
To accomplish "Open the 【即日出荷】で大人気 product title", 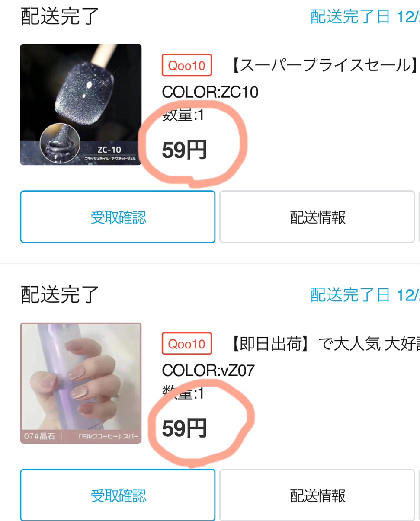I will pyautogui.click(x=324, y=344).
